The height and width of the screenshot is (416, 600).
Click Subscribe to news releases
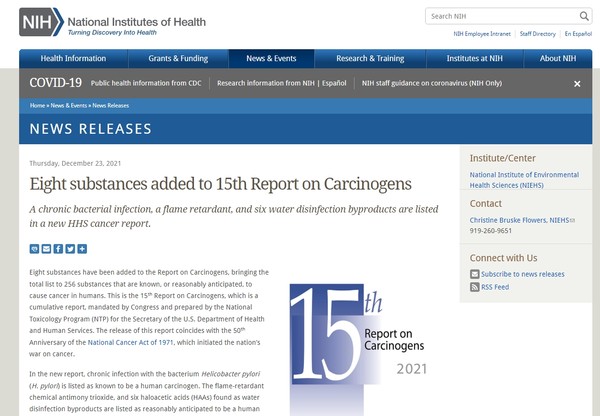tap(523, 274)
